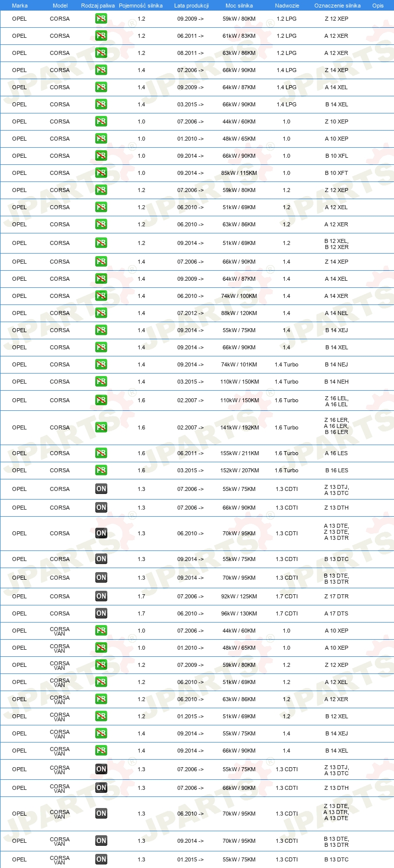
Task: Click the '85kW / 115KM' power cell
Action: pos(239,173)
